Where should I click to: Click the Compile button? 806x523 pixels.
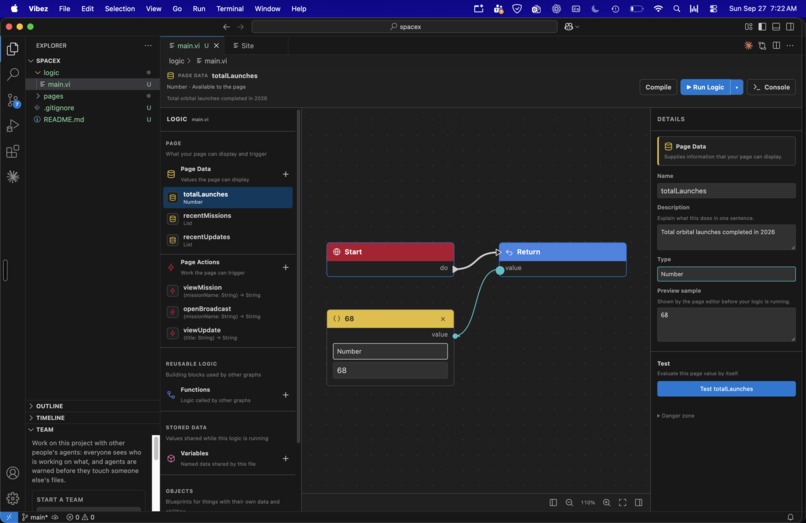click(x=658, y=87)
